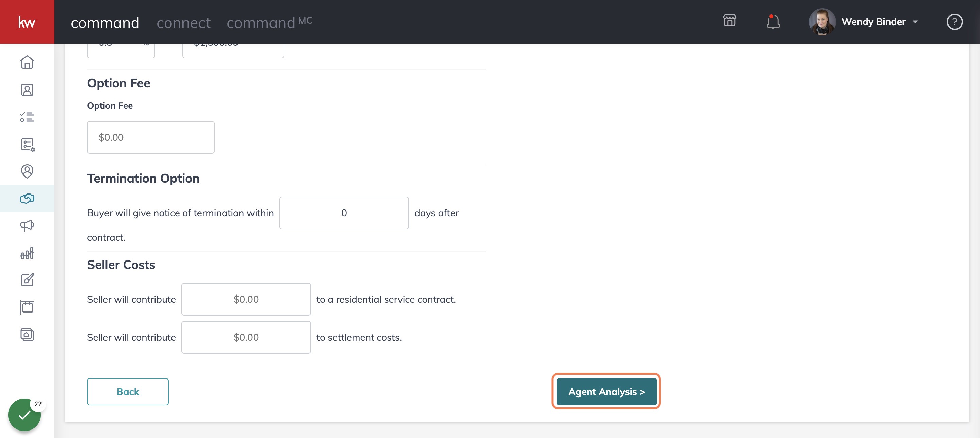The image size is (980, 438).
Task: Open the circular person profile sidebar icon
Action: [27, 171]
